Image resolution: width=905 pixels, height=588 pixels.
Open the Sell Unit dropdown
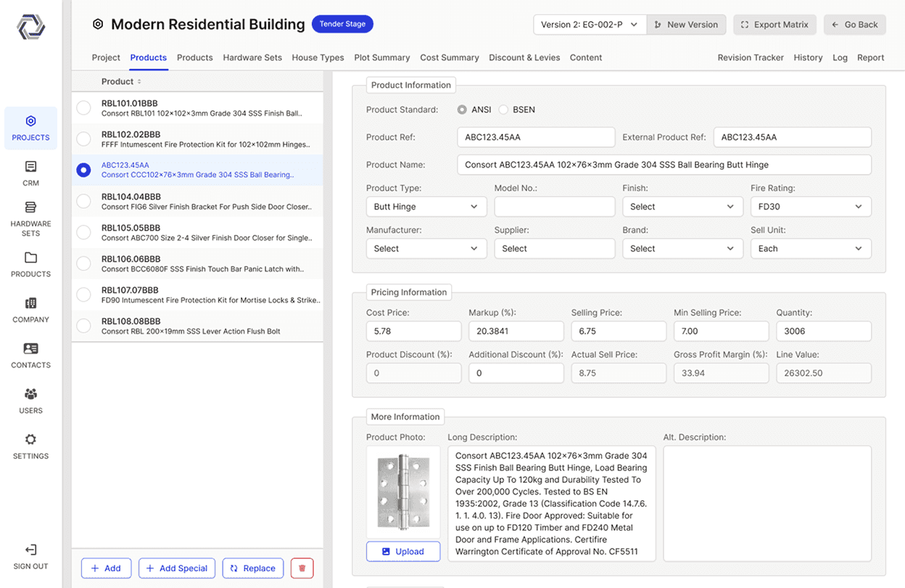pos(811,249)
